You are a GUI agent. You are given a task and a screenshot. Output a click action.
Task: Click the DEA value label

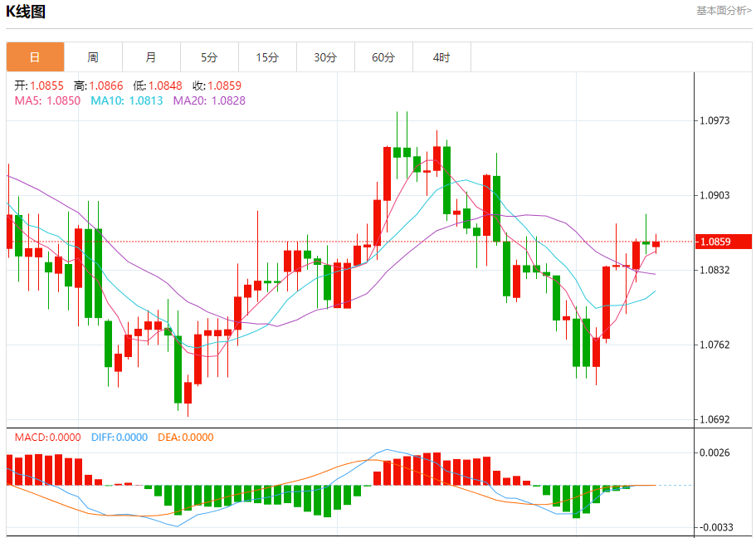pyautogui.click(x=186, y=438)
